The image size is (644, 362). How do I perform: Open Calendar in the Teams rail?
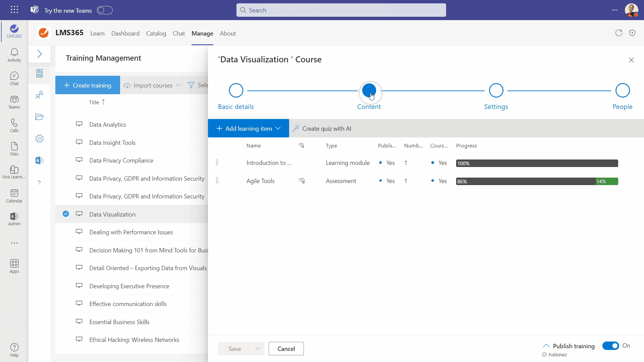click(x=14, y=196)
